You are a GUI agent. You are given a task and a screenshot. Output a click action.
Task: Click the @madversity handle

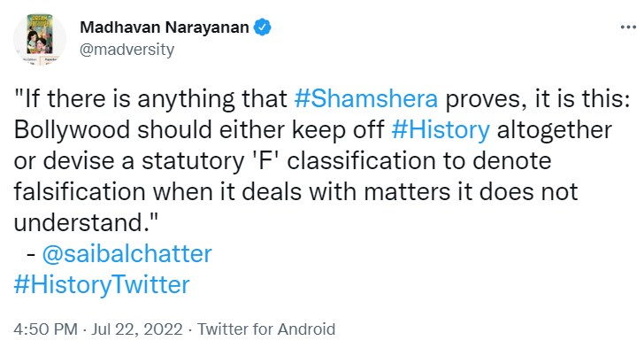[x=126, y=49]
